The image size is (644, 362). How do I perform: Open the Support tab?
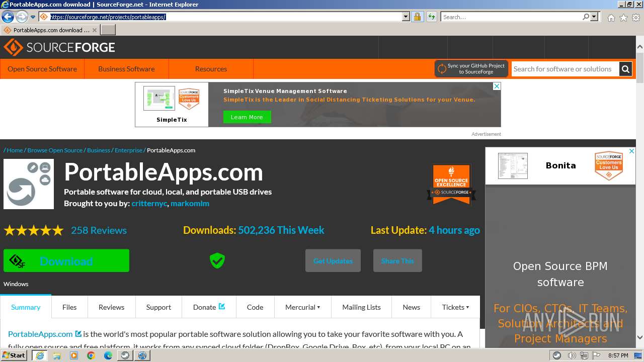click(158, 307)
